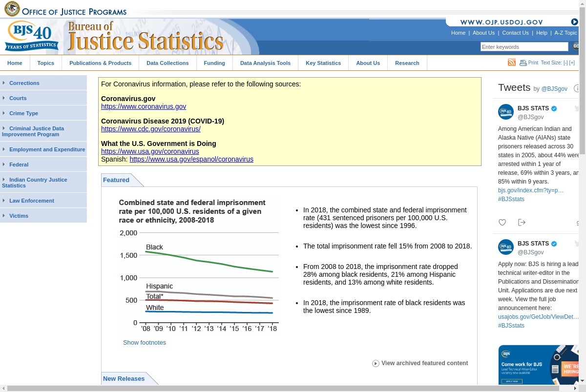Screen dimensions: 586x392
Task: Open the Research menu
Action: click(x=407, y=63)
